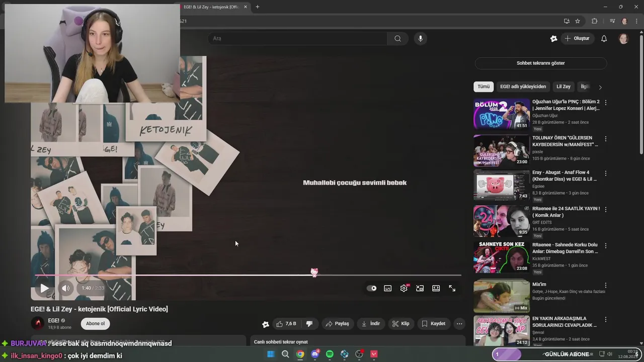644x362 pixels.
Task: Subscribe with Abone ol button
Action: click(x=96, y=324)
